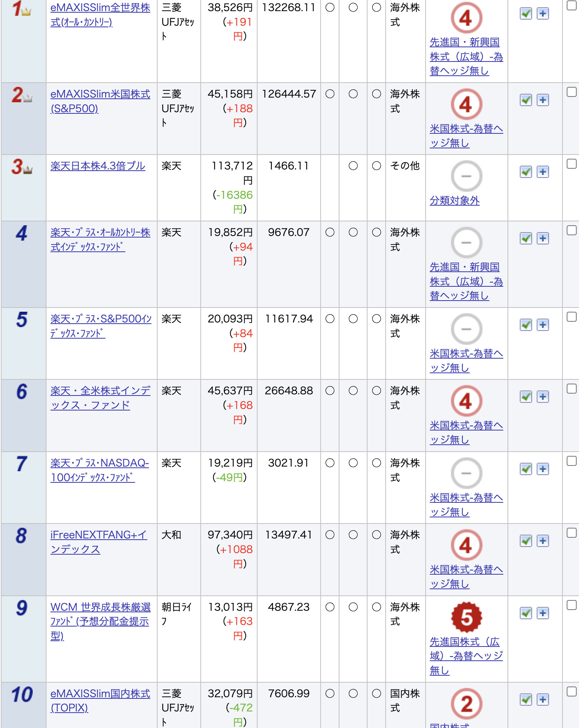579x728 pixels.
Task: Click blue plus icon for 楽天・全米株式 row
Action: coord(542,397)
